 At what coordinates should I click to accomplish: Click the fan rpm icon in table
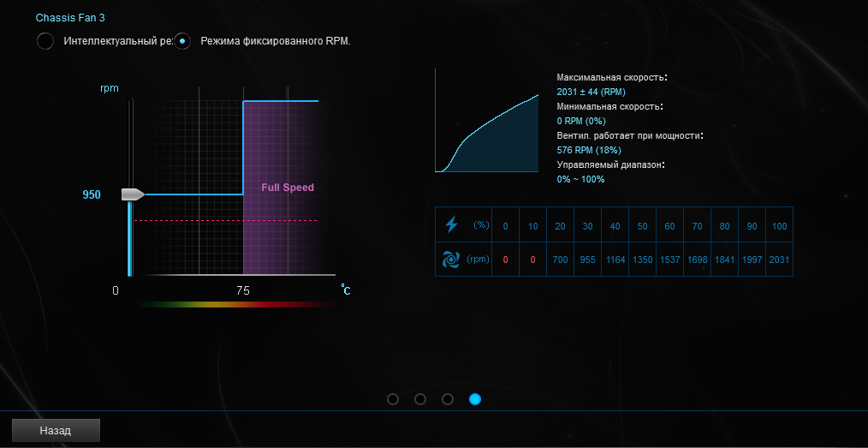coord(452,260)
